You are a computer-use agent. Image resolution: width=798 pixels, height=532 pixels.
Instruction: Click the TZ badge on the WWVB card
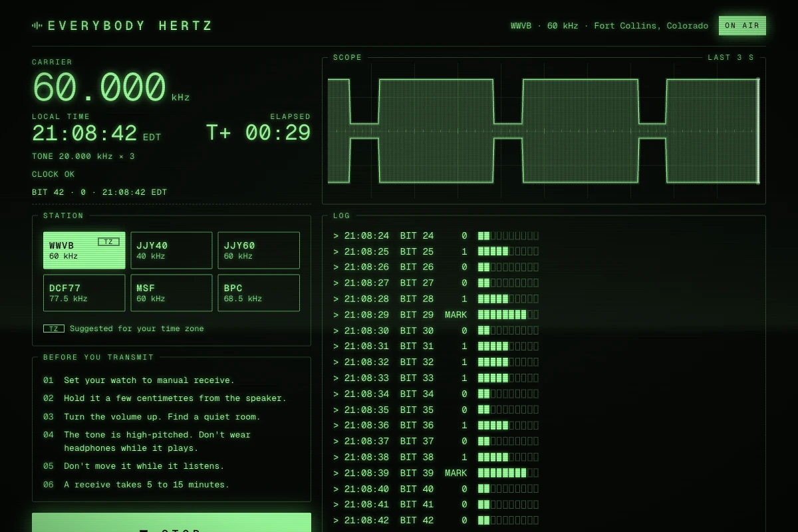(x=108, y=241)
